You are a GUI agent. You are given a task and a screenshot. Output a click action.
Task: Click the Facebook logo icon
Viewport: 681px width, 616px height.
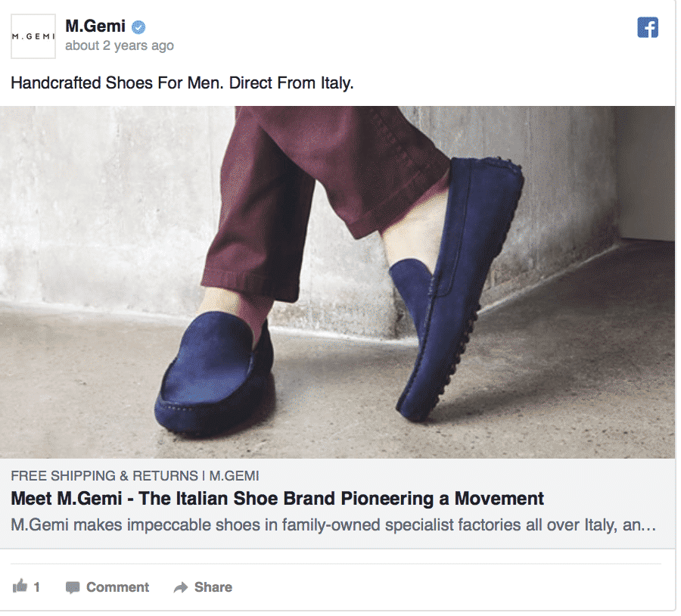[648, 28]
